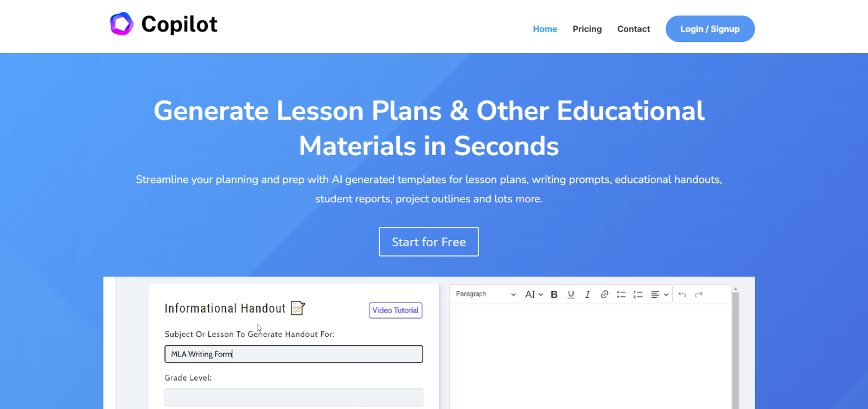Insert a bulleted list
868x409 pixels.
point(621,295)
